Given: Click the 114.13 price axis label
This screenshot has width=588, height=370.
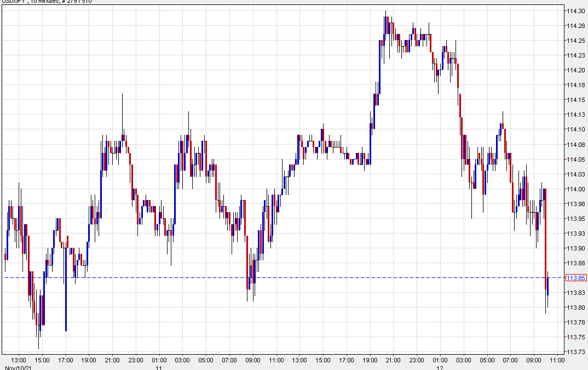Looking at the screenshot, I should click(x=576, y=115).
